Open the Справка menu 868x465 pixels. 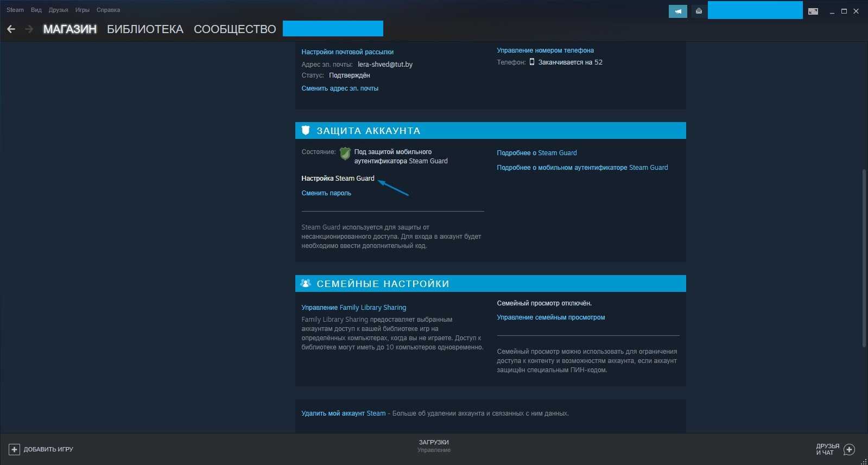tap(108, 10)
